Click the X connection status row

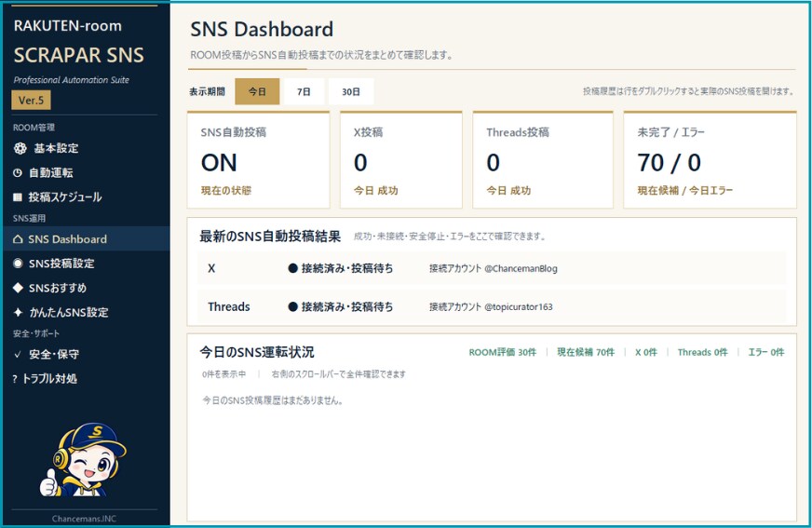(492, 268)
